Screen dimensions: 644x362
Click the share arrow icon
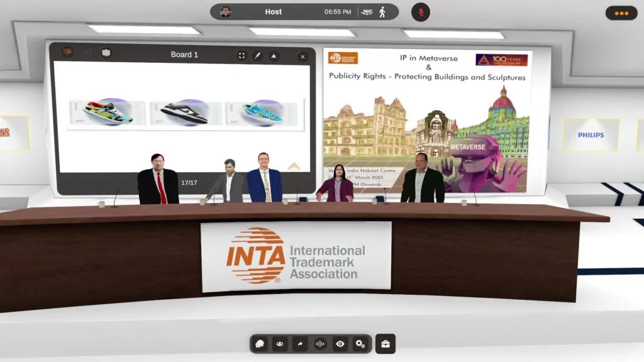[300, 344]
